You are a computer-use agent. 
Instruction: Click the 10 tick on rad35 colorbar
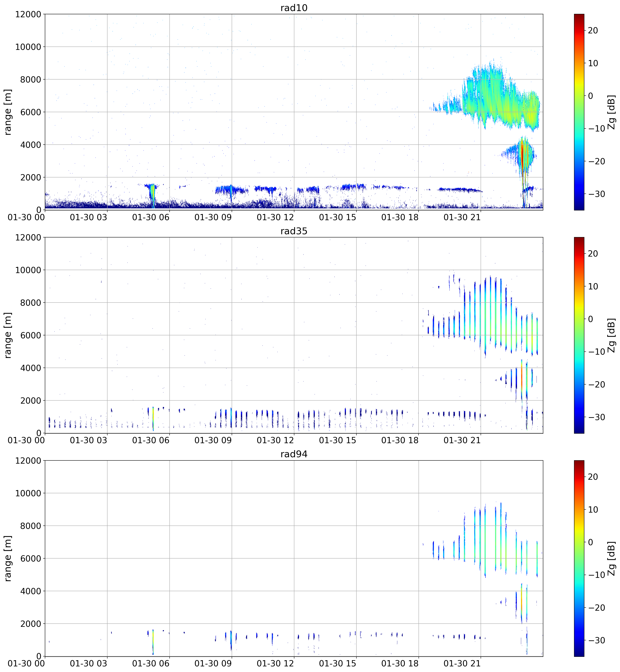(x=593, y=287)
